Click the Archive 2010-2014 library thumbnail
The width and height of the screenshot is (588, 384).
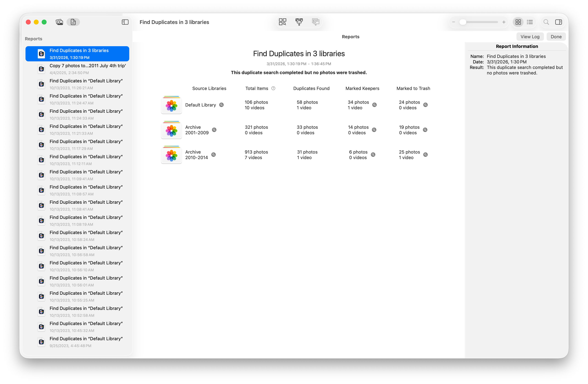171,155
